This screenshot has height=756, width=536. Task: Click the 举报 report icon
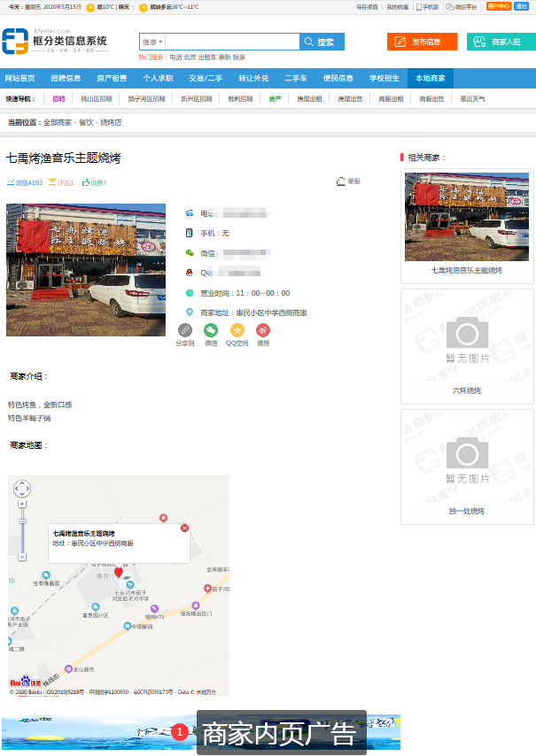tap(341, 181)
